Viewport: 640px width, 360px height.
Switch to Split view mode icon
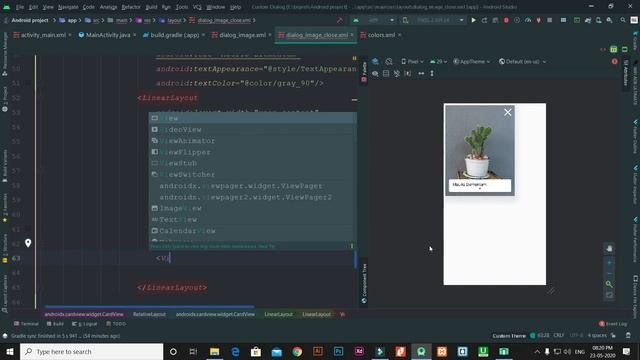point(613,49)
